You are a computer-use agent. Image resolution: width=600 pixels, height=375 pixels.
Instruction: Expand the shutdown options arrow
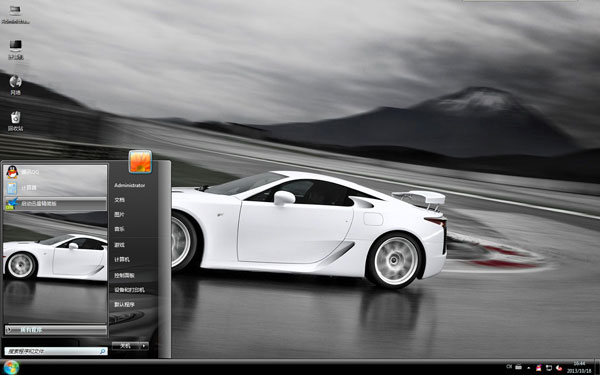143,346
